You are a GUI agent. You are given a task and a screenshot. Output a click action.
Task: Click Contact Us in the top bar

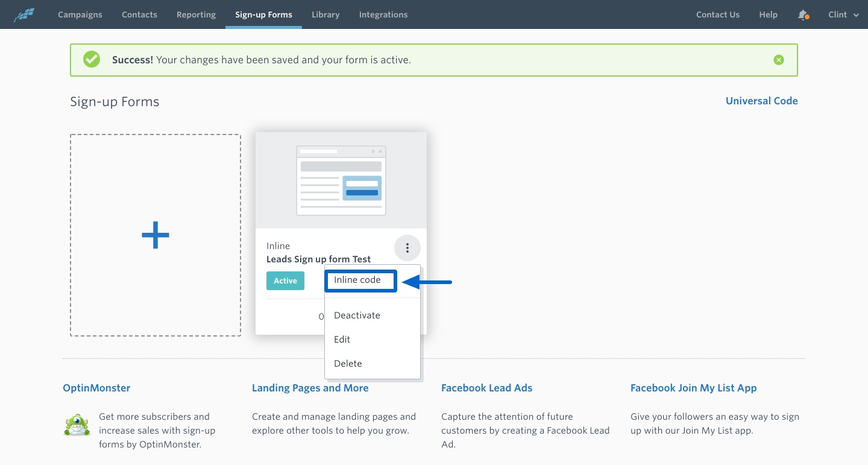coord(718,14)
